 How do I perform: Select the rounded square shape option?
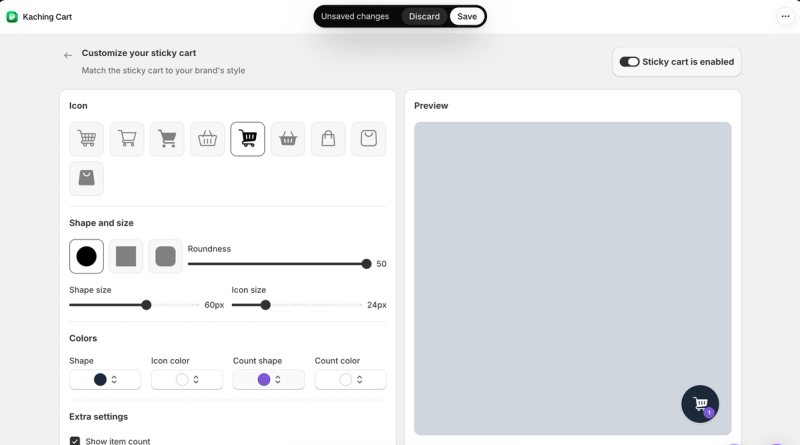pyautogui.click(x=165, y=256)
